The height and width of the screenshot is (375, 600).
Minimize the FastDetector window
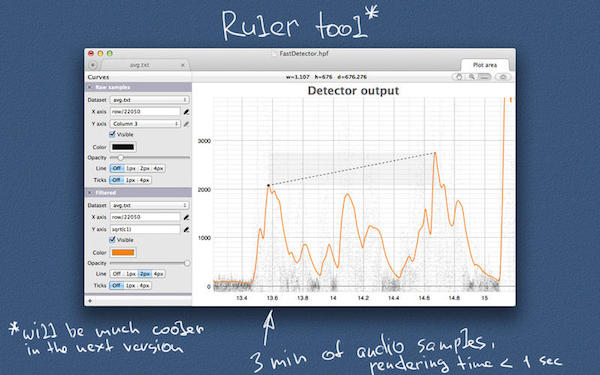point(100,54)
